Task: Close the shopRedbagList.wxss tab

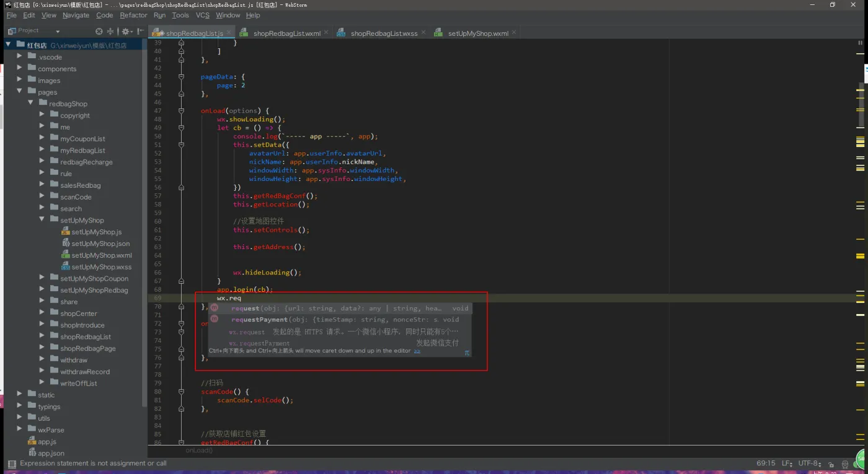Action: pos(423,33)
